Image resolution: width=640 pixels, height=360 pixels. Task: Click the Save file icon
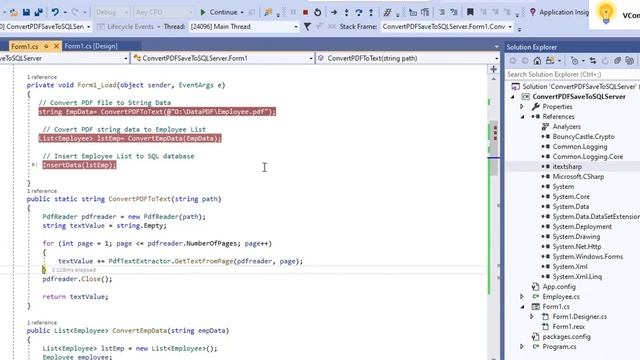(x=26, y=12)
